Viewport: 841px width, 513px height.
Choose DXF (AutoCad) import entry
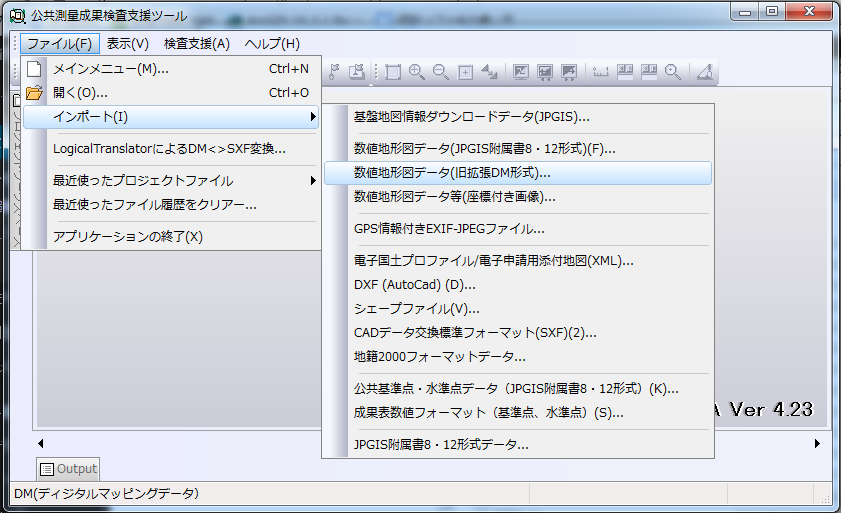[415, 285]
